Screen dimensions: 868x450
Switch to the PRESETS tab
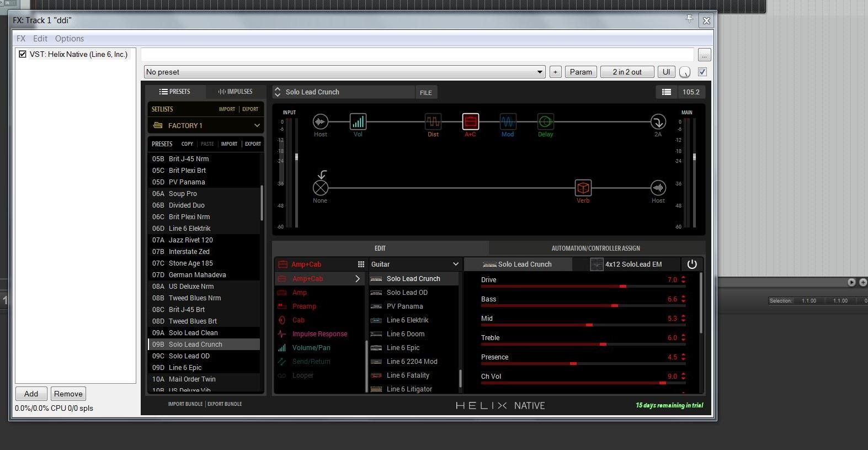(x=175, y=92)
